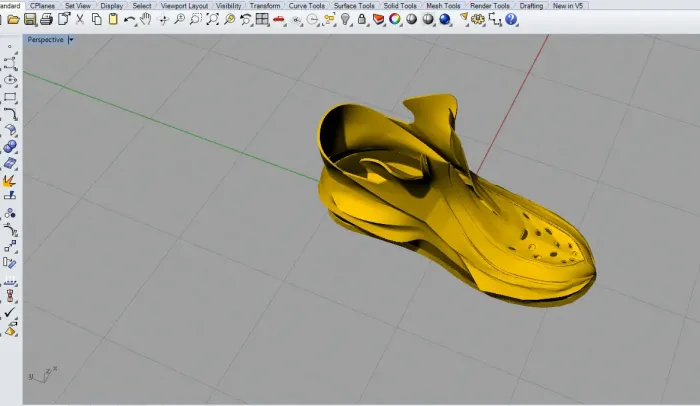Undo the last action
Image resolution: width=700 pixels, height=406 pixels.
129,20
